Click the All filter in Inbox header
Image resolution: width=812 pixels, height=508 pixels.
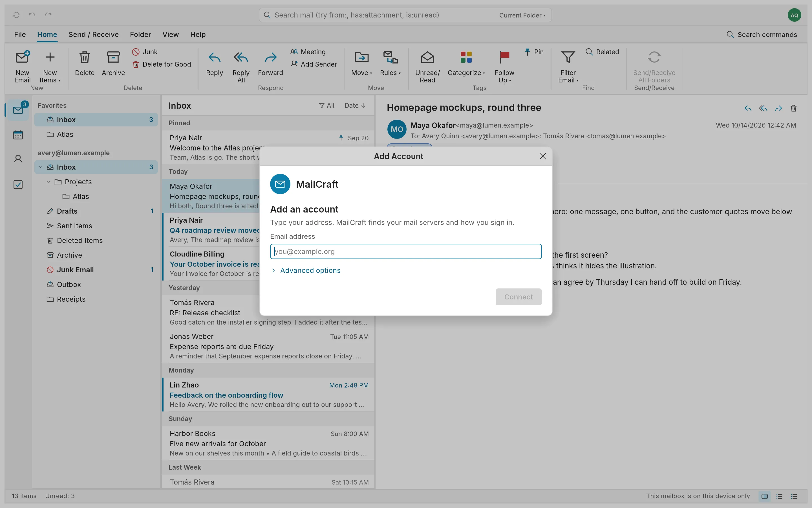coord(326,106)
